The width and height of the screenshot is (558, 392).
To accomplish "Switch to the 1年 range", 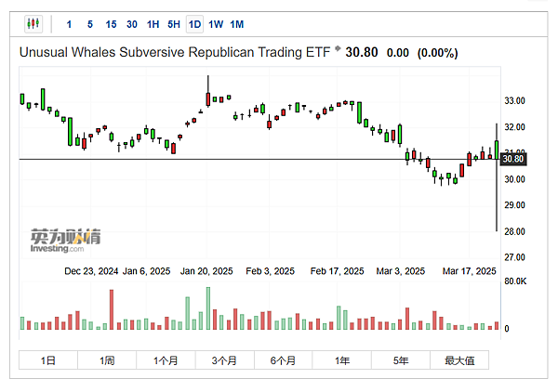I will [x=342, y=359].
